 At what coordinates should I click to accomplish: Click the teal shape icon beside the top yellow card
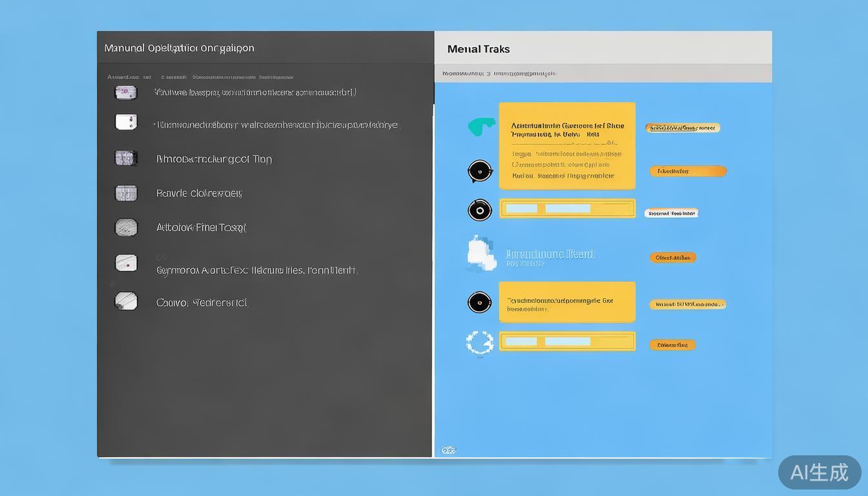481,127
